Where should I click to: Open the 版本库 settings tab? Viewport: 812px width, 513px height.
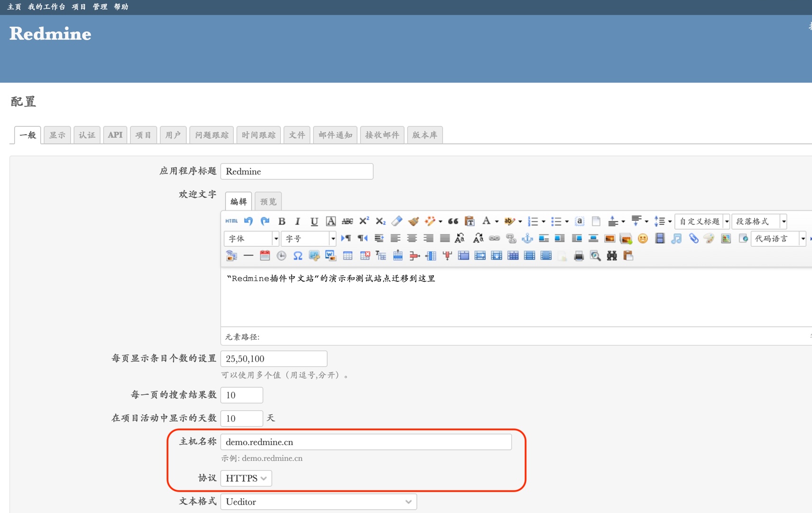[x=425, y=135]
